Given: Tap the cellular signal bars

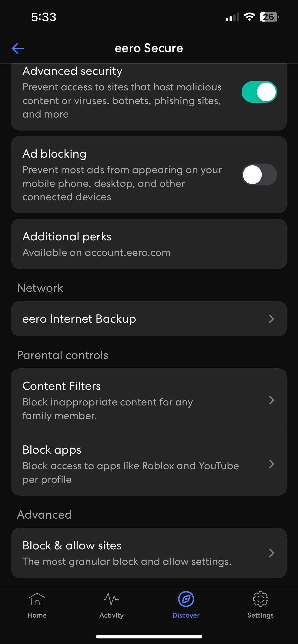Looking at the screenshot, I should (x=232, y=17).
